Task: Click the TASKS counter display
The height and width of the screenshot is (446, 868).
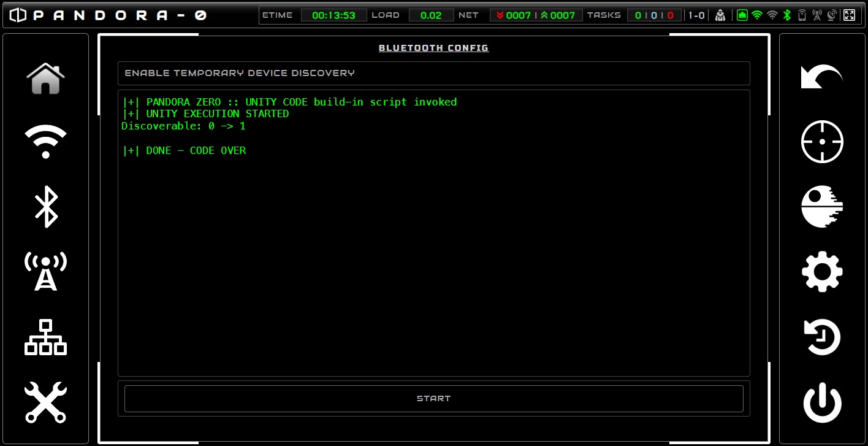Action: coord(654,15)
